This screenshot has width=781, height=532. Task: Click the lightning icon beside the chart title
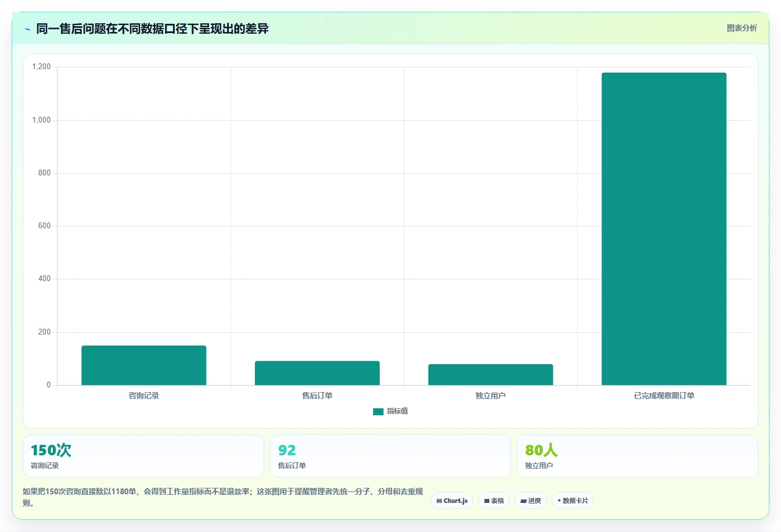point(27,29)
